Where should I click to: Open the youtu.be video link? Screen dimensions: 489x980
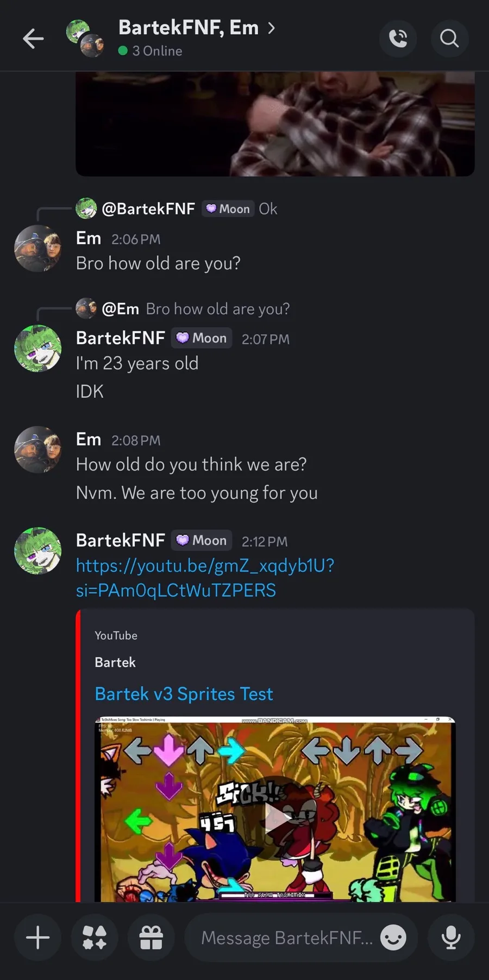point(205,578)
